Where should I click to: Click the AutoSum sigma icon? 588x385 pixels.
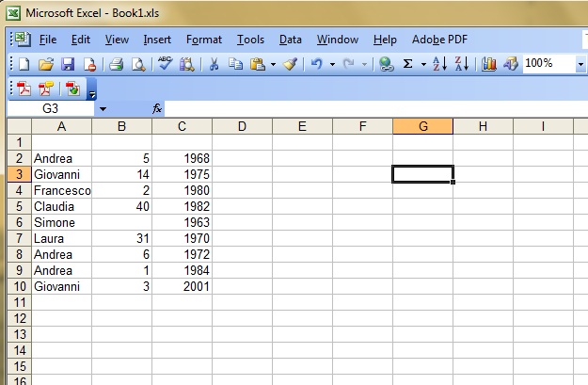point(408,64)
